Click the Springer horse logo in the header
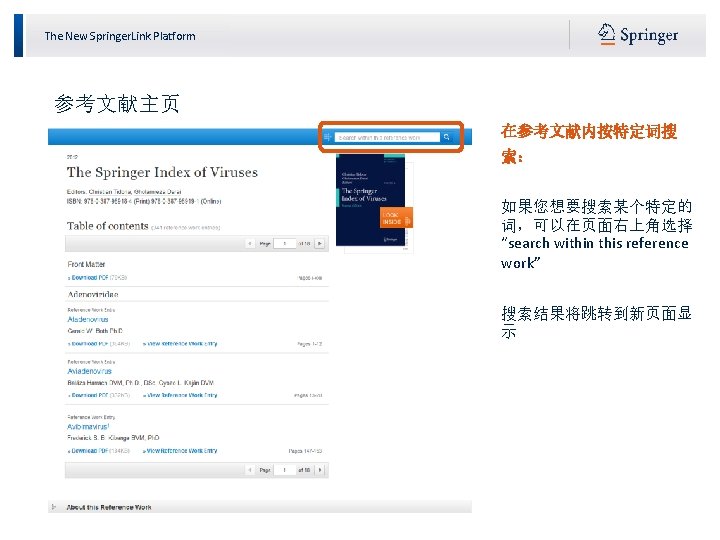Screen dimensions: 720x540 click(x=606, y=34)
